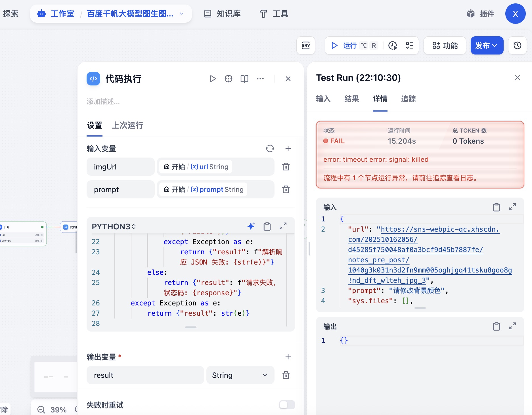Click the Run button in the toolbar

click(x=344, y=45)
